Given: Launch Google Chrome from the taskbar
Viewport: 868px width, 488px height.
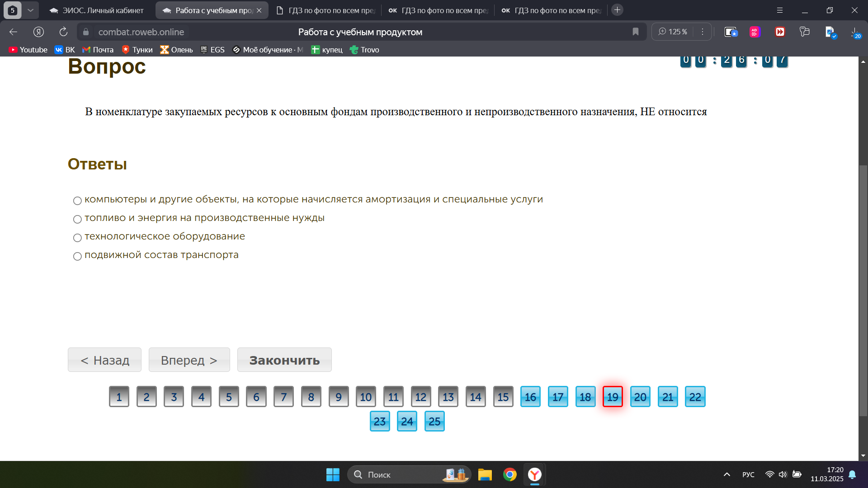Looking at the screenshot, I should 510,474.
